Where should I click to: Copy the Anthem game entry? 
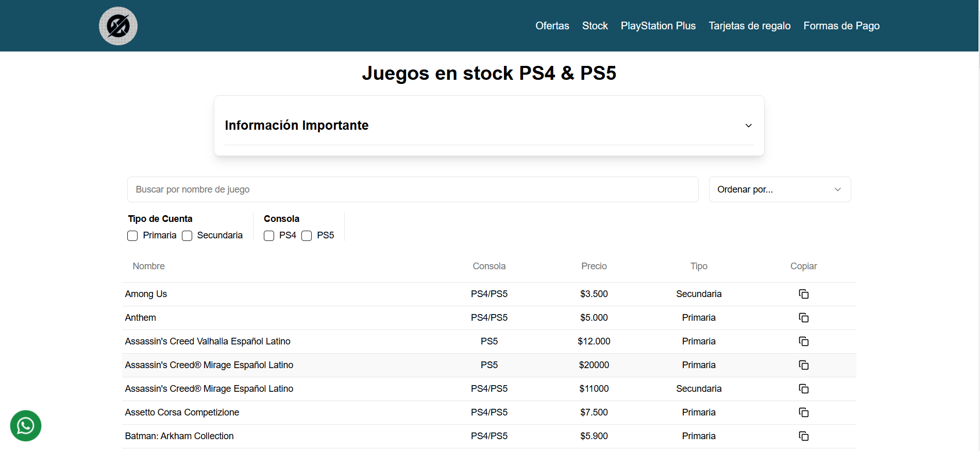pos(803,318)
